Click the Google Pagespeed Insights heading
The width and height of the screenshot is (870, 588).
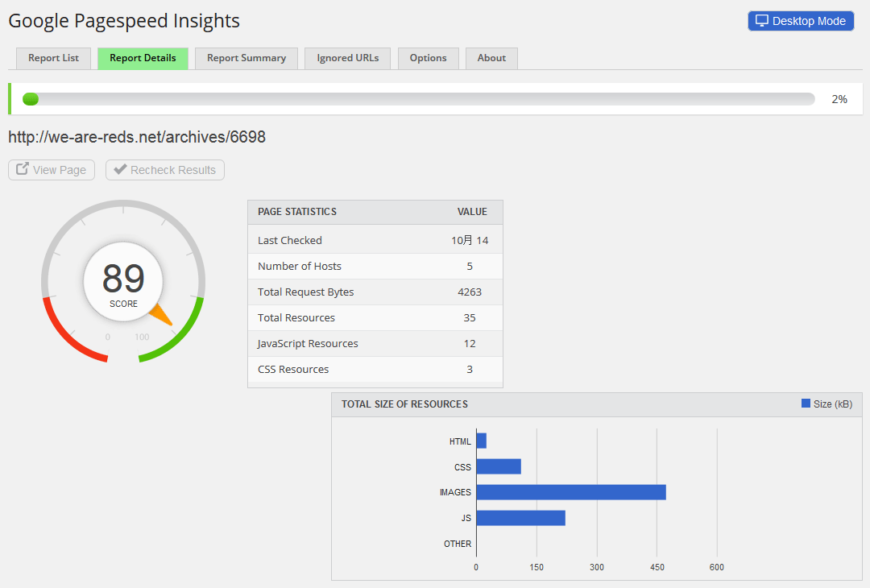[x=124, y=21]
